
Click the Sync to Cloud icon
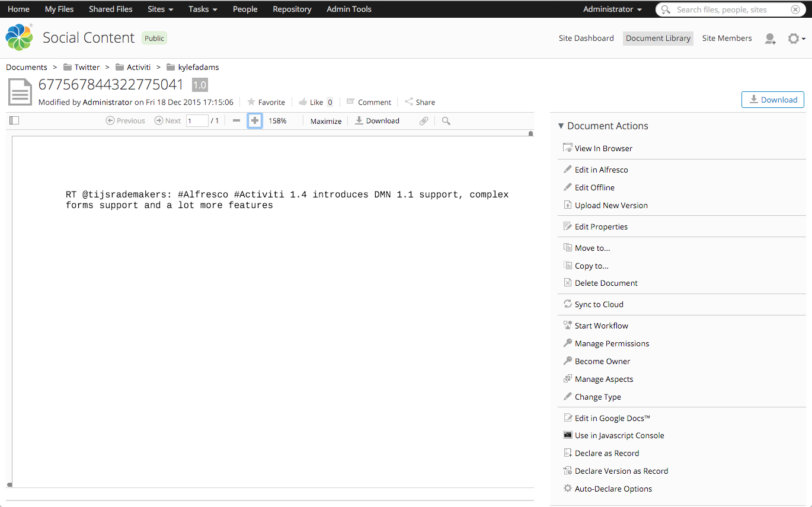tap(568, 304)
